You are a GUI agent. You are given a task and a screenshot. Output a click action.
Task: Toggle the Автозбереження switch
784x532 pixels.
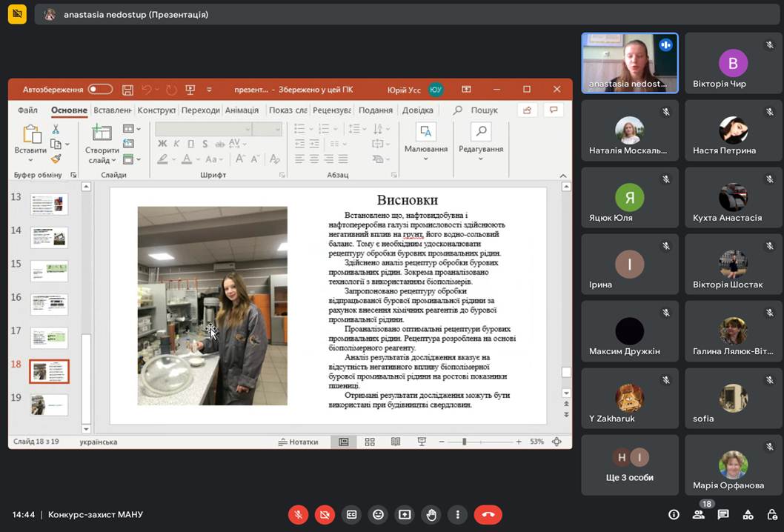[100, 90]
